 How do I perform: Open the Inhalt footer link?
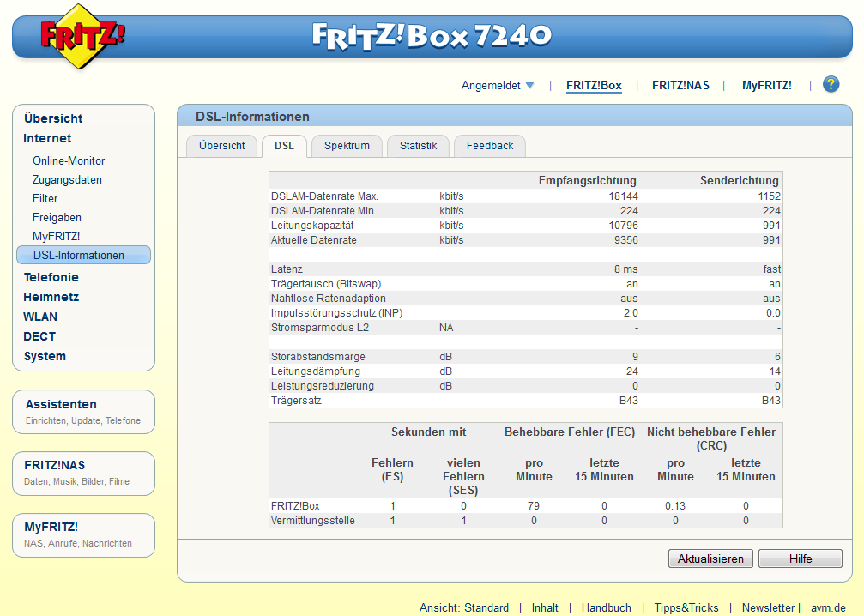pos(545,607)
